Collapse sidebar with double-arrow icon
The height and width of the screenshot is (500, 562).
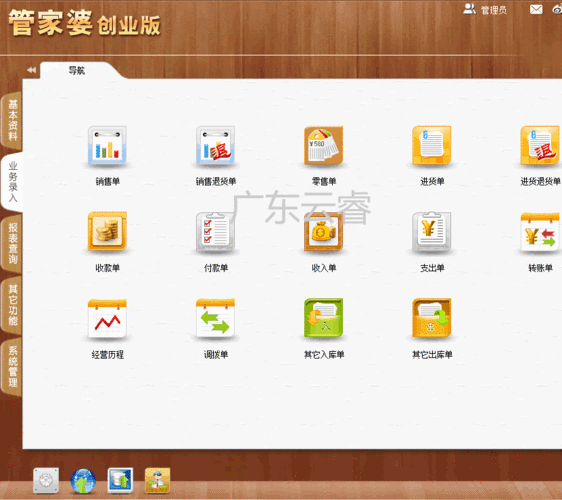tap(32, 70)
